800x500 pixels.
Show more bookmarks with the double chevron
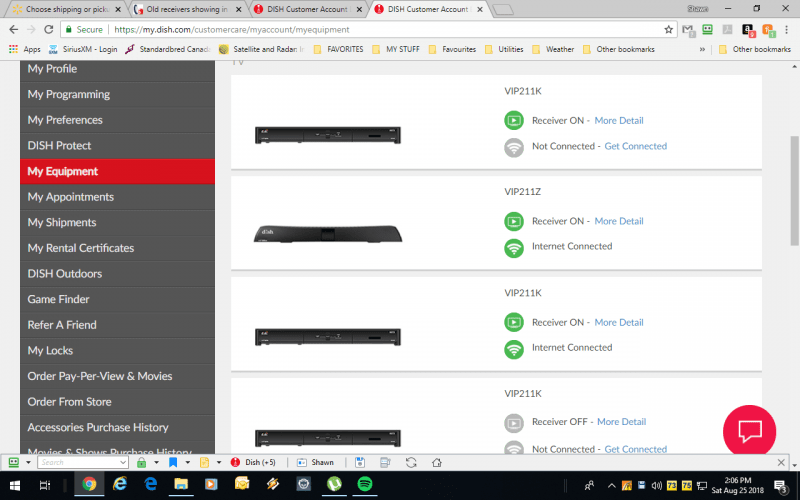[702, 49]
